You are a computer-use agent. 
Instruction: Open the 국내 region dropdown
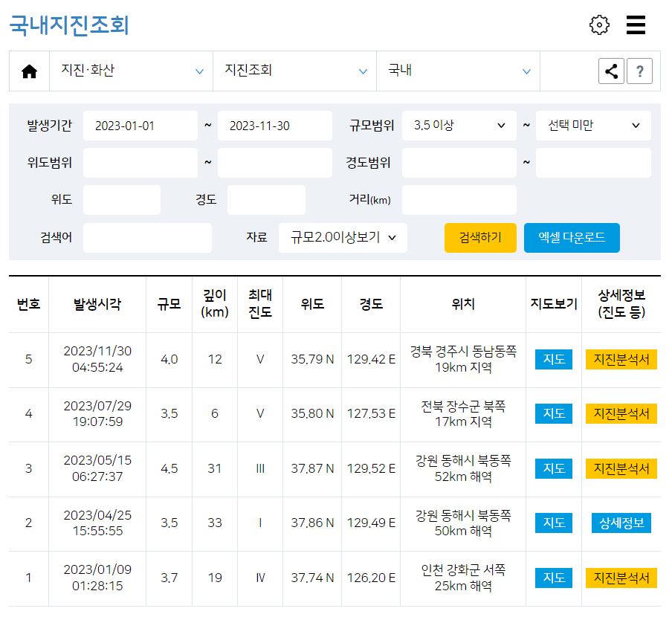[x=458, y=71]
